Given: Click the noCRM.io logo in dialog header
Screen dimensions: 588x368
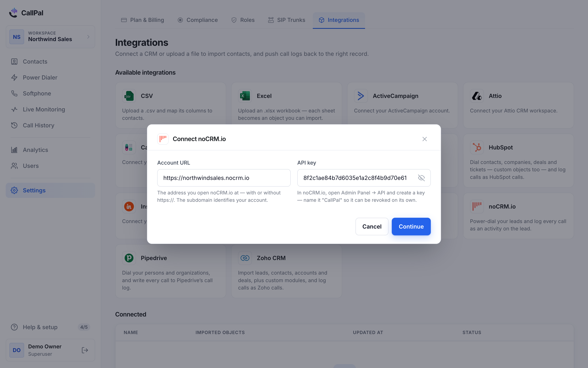Looking at the screenshot, I should pyautogui.click(x=163, y=139).
